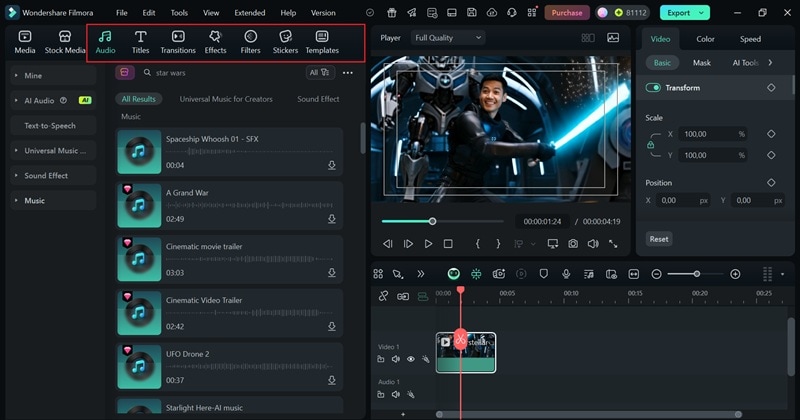The height and width of the screenshot is (420, 800).
Task: Open the player volume control
Action: point(593,244)
